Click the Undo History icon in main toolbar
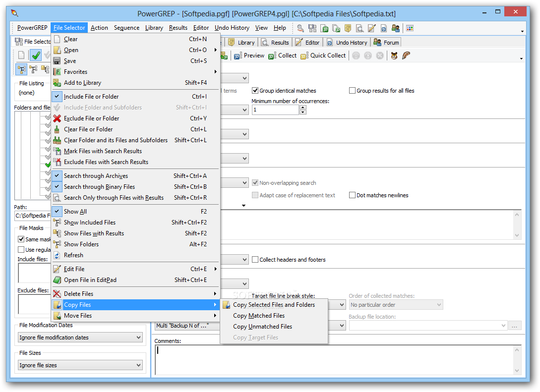Screen dimensions: 540x392 (x=384, y=28)
